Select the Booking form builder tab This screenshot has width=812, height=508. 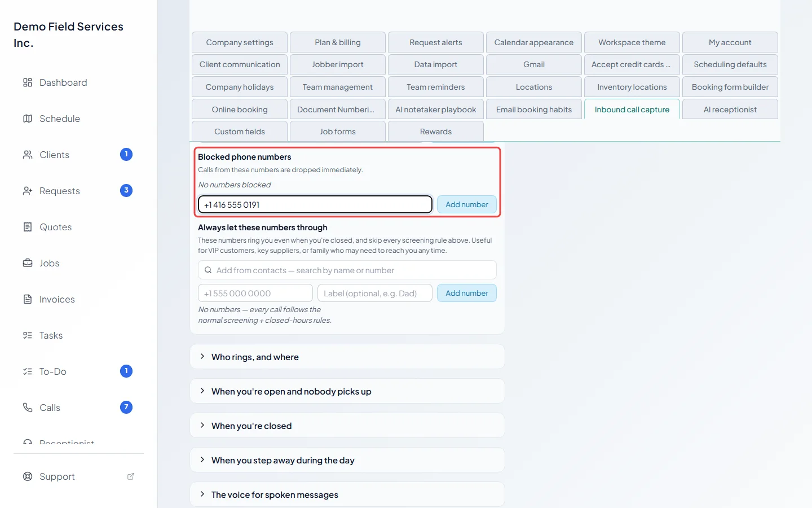click(x=730, y=87)
